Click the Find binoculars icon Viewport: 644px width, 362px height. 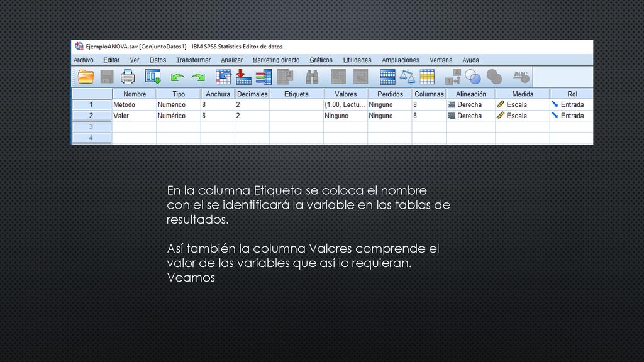[x=312, y=77]
